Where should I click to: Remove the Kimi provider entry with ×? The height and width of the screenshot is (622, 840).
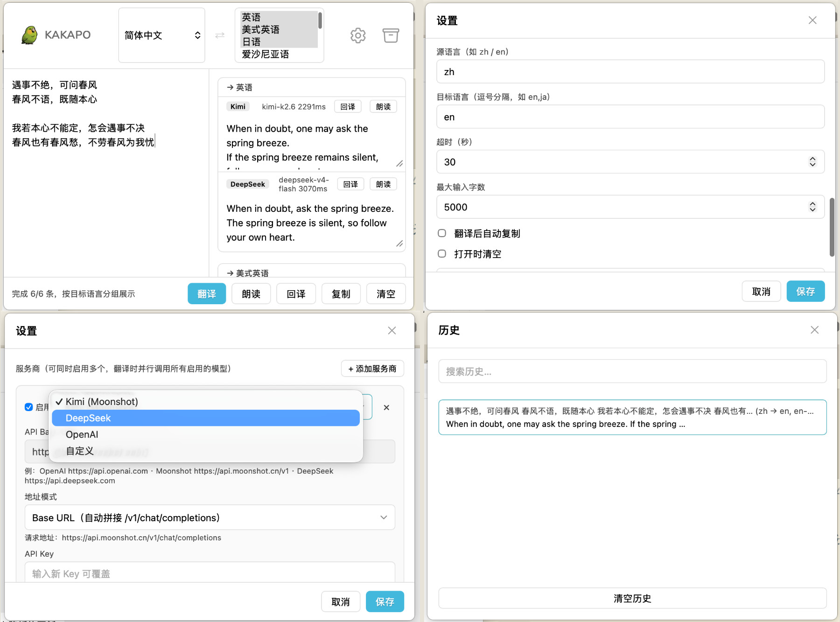(x=386, y=407)
